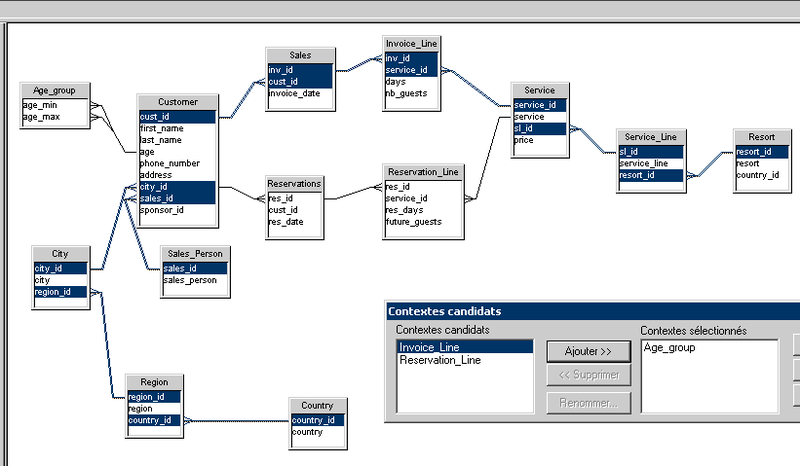The image size is (800, 466).
Task: Click the Sales table title
Action: click(300, 55)
